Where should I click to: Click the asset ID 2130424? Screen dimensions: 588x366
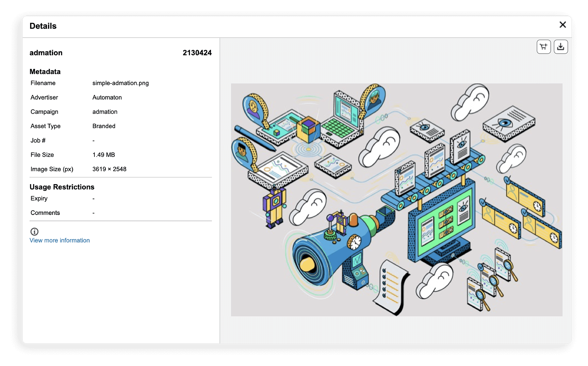point(197,53)
